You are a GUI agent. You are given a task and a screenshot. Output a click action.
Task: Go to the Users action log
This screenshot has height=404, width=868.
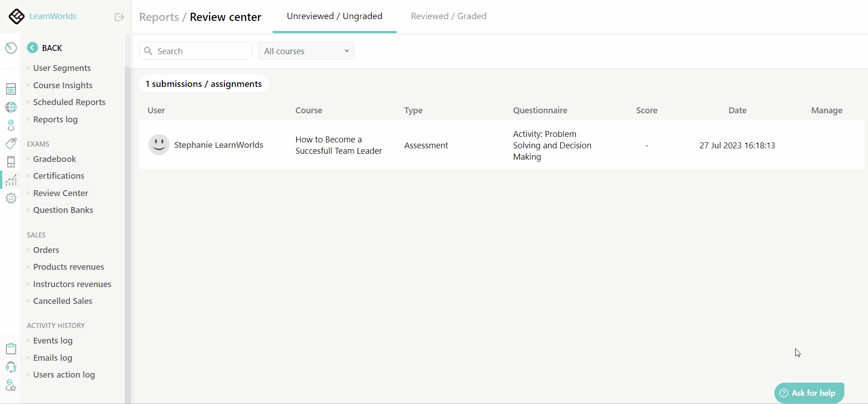pos(64,374)
